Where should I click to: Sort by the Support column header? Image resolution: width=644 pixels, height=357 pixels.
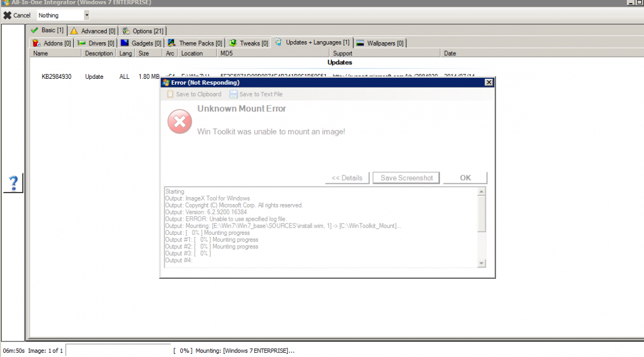coord(386,53)
